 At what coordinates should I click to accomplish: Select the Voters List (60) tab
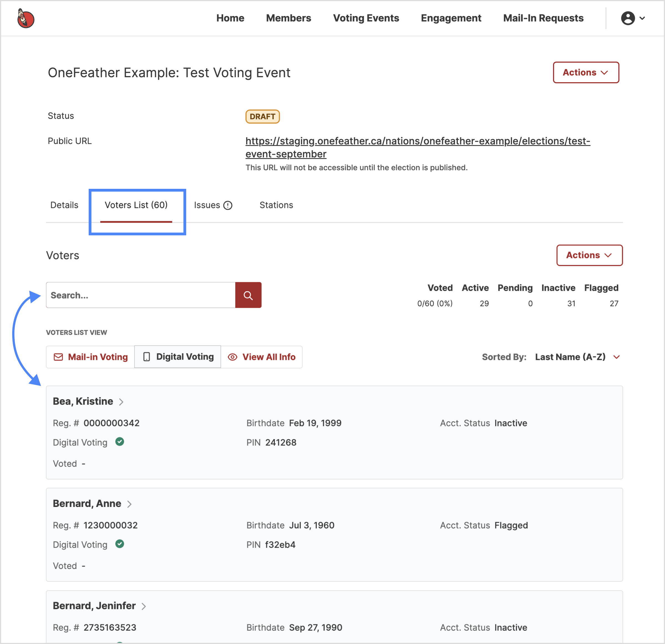coord(136,205)
